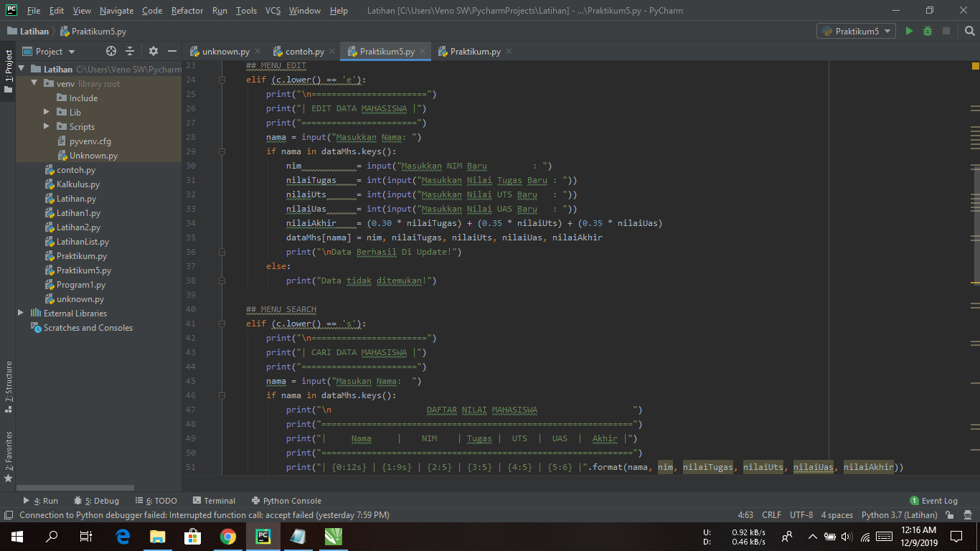The width and height of the screenshot is (980, 551).
Task: Switch to the contoh.py tab
Action: pos(300,51)
